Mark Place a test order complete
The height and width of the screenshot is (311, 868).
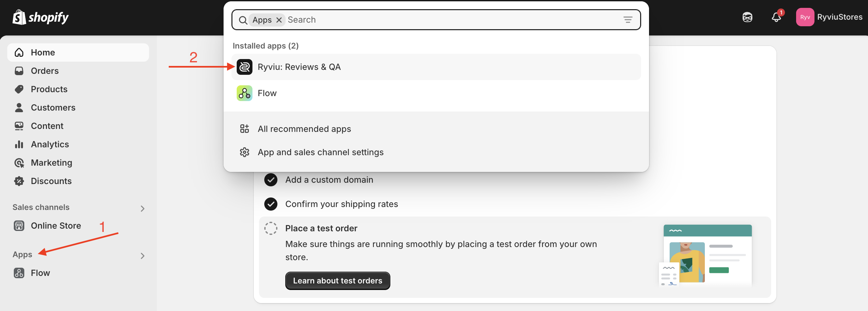pyautogui.click(x=271, y=228)
